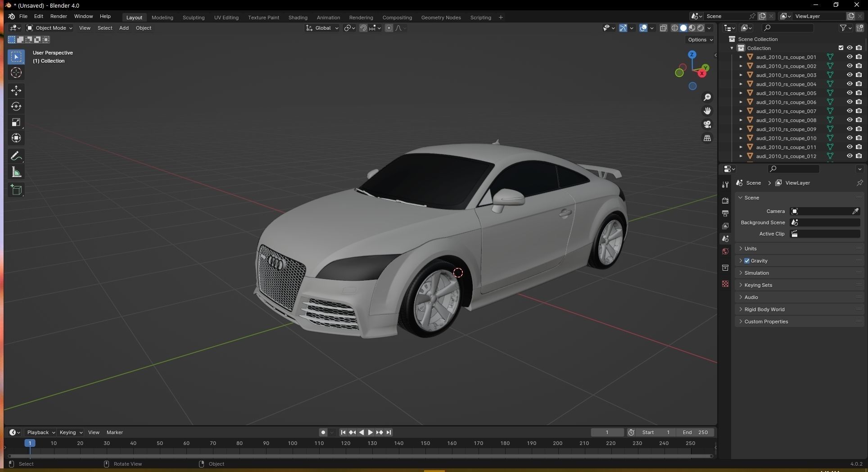Open the Tool properties tab

pos(725,185)
